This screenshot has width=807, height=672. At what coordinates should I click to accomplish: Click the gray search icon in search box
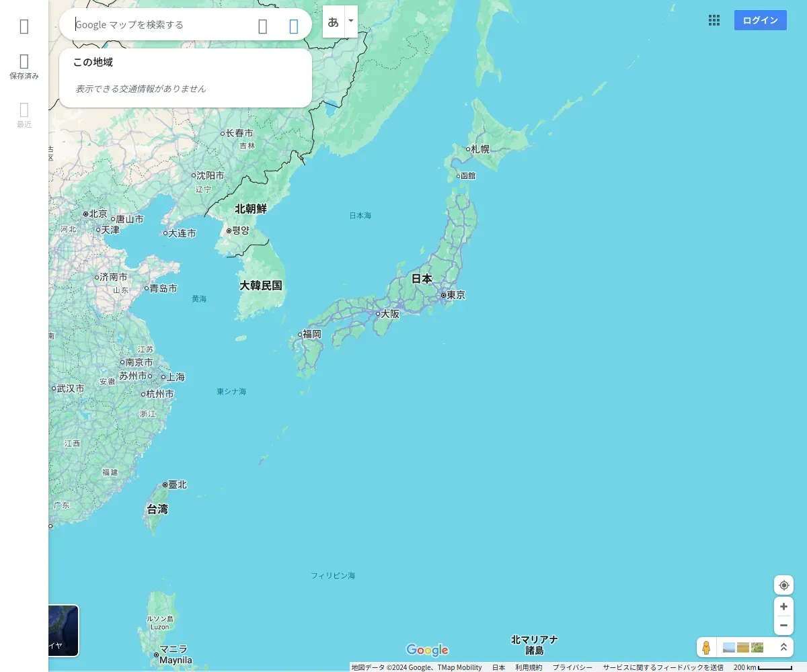(263, 26)
